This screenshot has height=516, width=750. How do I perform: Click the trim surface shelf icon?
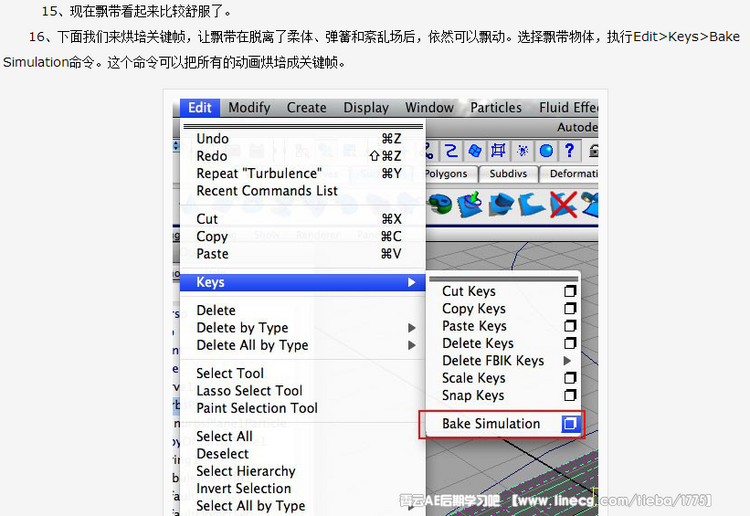(531, 205)
